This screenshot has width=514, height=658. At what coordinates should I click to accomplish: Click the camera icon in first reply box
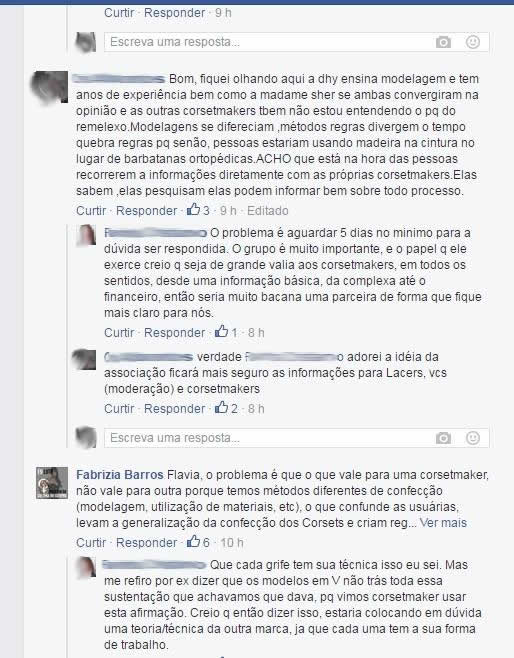click(443, 42)
